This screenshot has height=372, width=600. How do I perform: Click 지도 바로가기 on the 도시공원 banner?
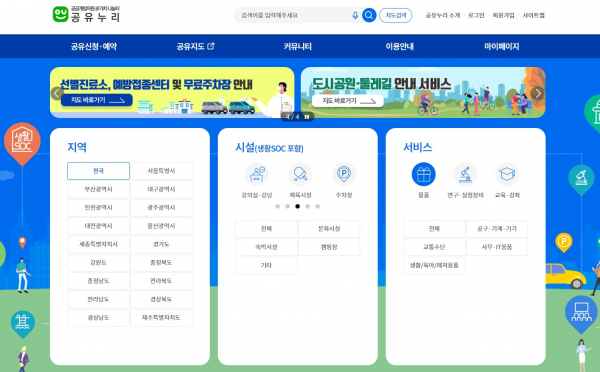coord(348,101)
